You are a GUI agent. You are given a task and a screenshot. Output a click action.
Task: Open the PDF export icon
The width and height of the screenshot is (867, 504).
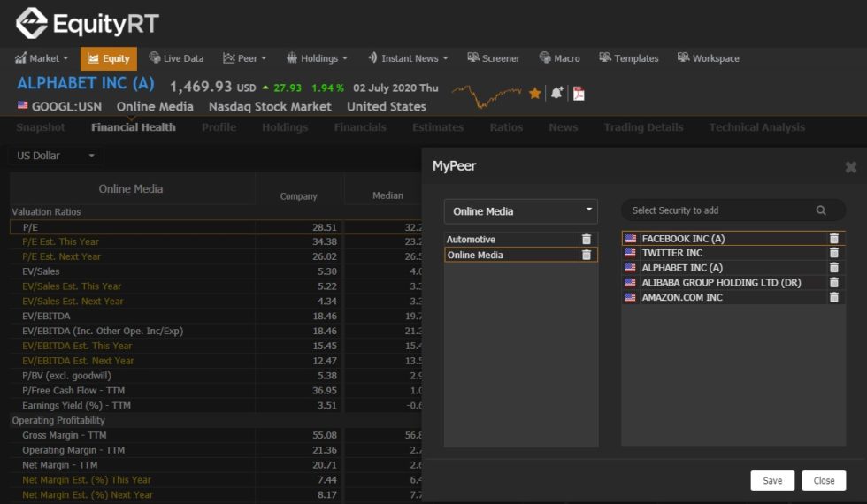[579, 94]
